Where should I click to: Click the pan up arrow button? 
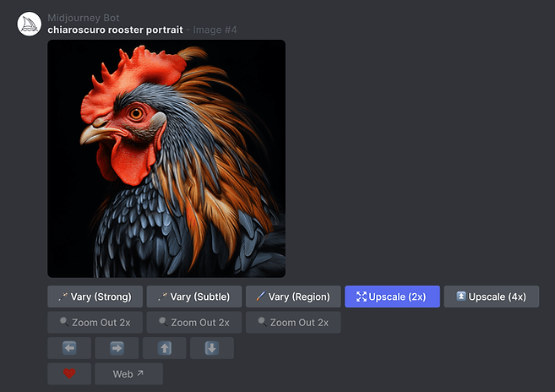point(164,348)
